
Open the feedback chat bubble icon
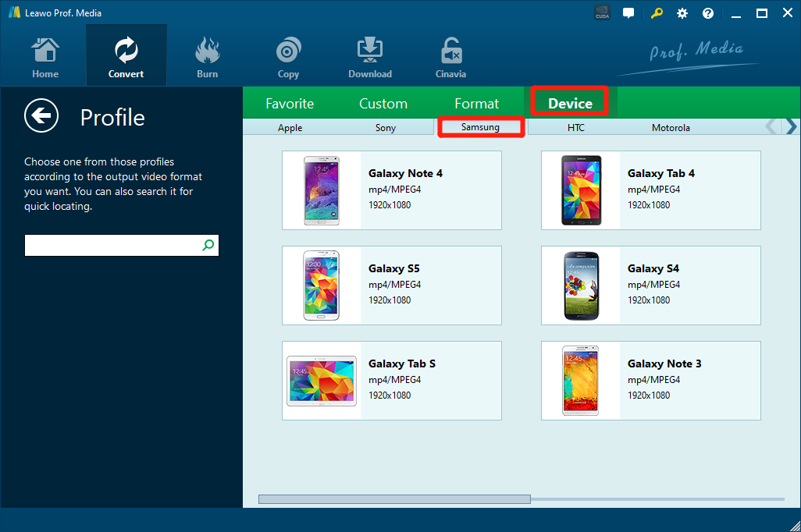point(628,13)
